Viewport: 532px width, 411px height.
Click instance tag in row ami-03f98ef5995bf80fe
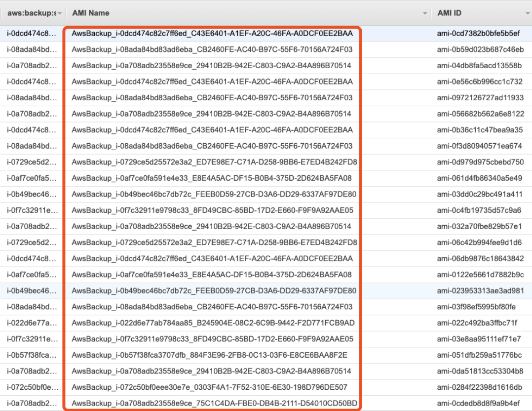tap(32, 307)
